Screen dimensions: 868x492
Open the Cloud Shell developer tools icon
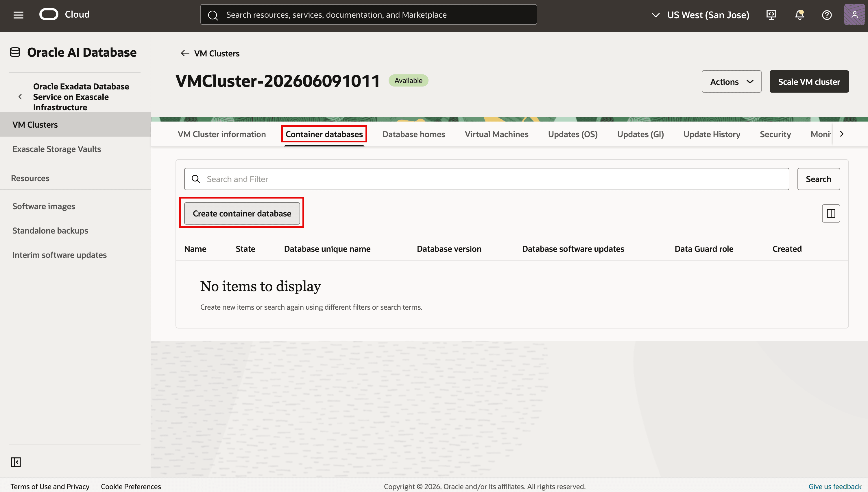pyautogui.click(x=771, y=15)
